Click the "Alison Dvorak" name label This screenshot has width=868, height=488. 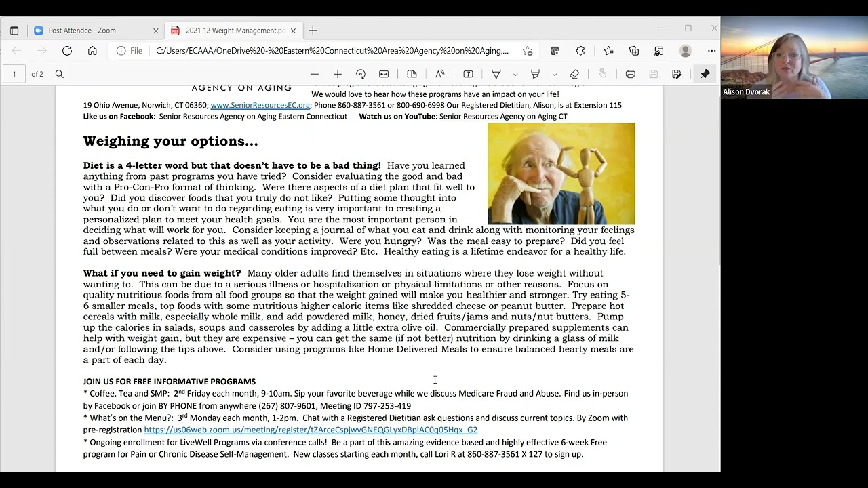click(x=746, y=92)
